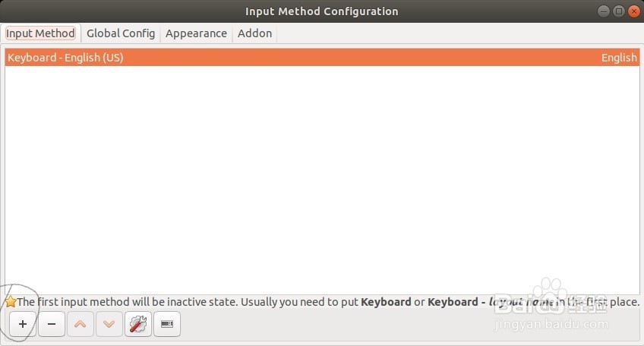Screen dimensions: 644x346
Task: Select the Keyboard - English (US) entry
Action: coord(65,58)
